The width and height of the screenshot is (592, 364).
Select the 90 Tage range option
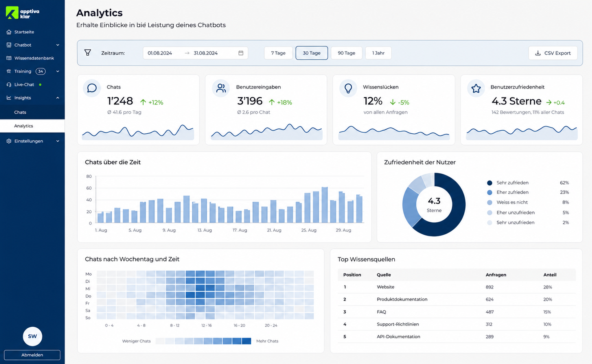click(346, 53)
